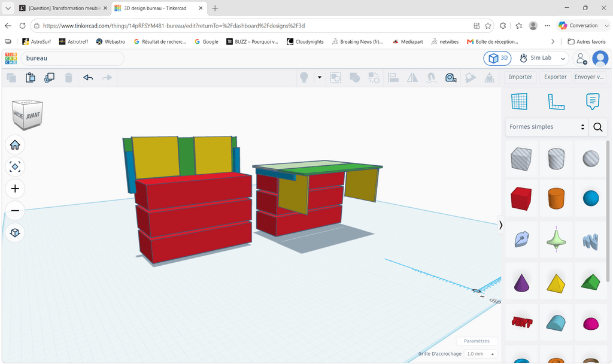The width and height of the screenshot is (613, 364).
Task: Click the Undo arrow in toolbar
Action: pyautogui.click(x=88, y=77)
